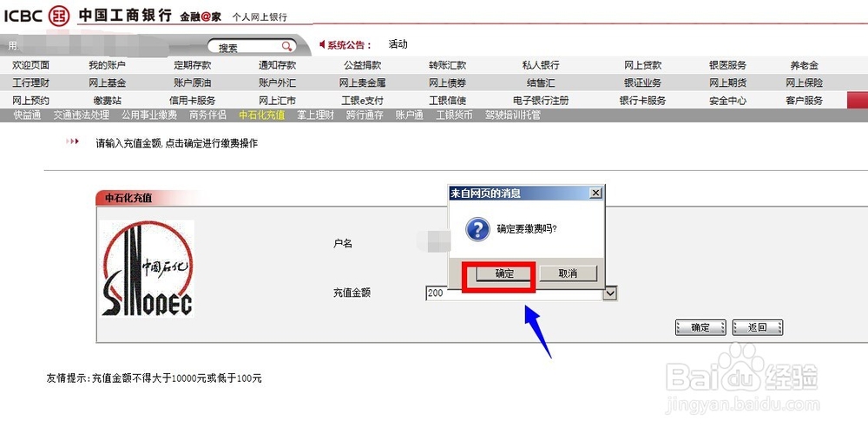Open the 缴费站 menu
Screen dimensions: 868x434
click(108, 101)
